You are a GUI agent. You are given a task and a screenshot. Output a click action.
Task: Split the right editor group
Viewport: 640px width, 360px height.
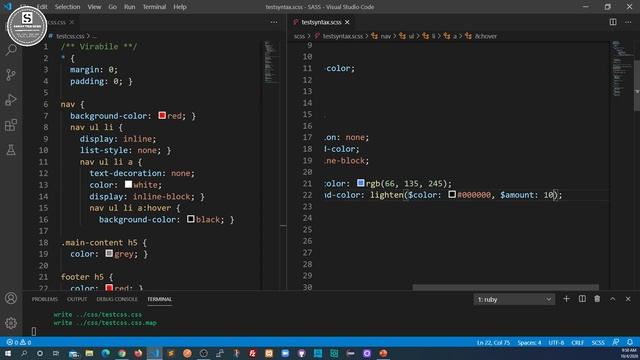(x=613, y=22)
